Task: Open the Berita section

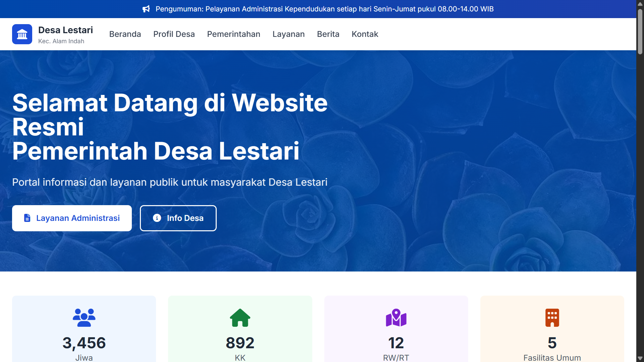Action: click(x=328, y=34)
